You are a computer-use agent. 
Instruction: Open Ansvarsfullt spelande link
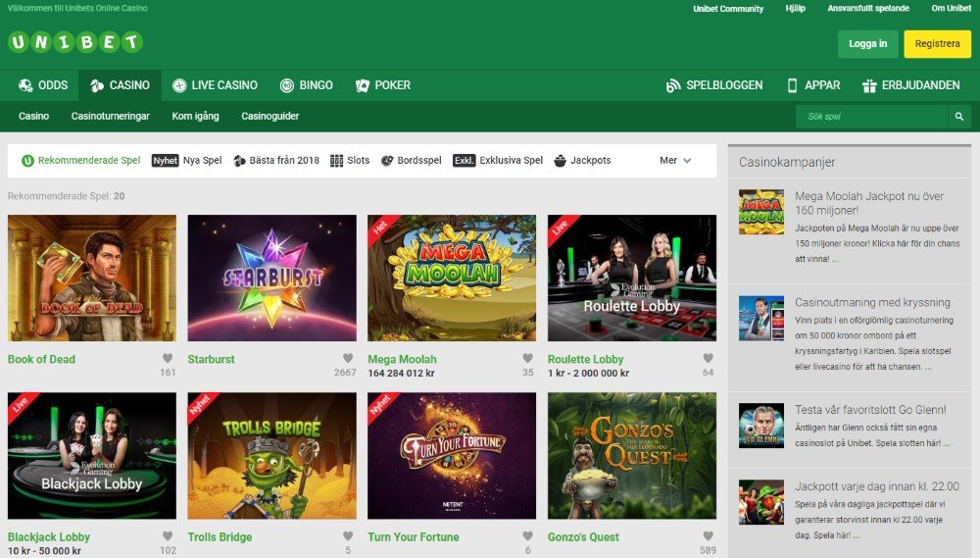coord(868,8)
